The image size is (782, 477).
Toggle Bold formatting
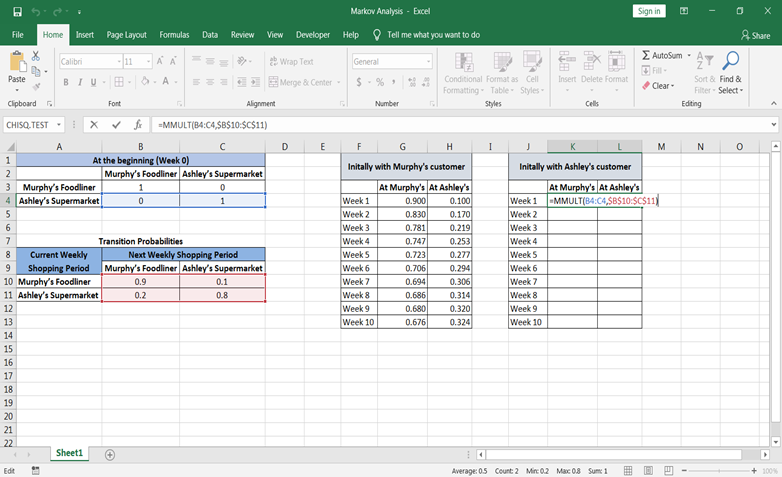pyautogui.click(x=66, y=82)
